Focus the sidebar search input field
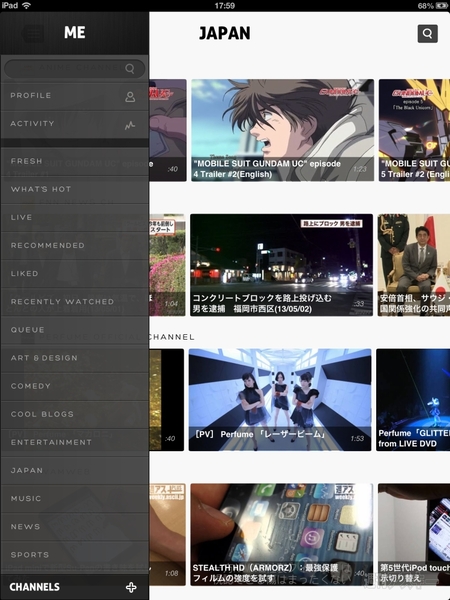This screenshot has width=450, height=600. click(x=75, y=68)
